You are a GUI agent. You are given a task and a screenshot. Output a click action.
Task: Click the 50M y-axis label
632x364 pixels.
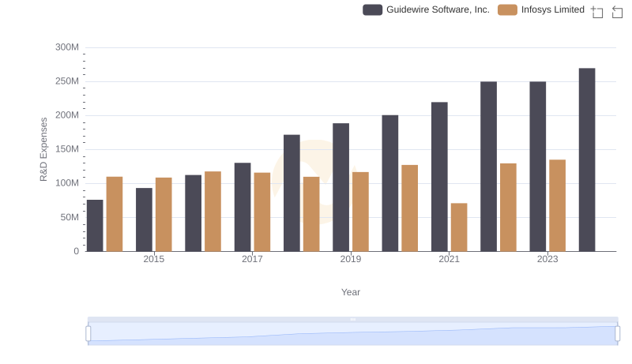[x=70, y=217]
